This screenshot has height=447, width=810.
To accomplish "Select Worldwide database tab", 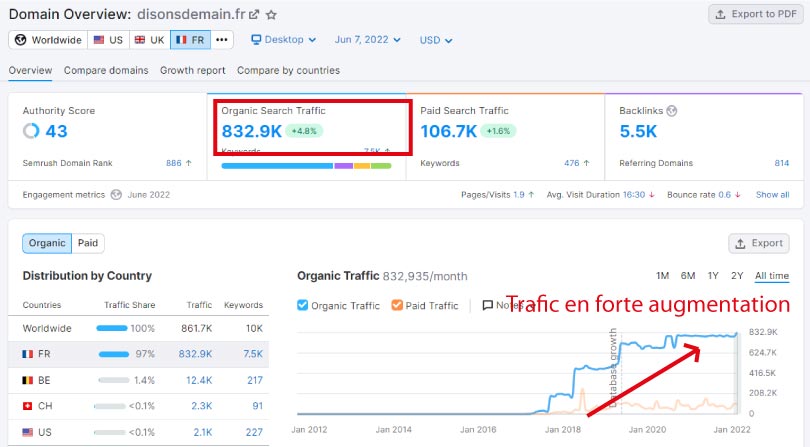I will 48,40.
